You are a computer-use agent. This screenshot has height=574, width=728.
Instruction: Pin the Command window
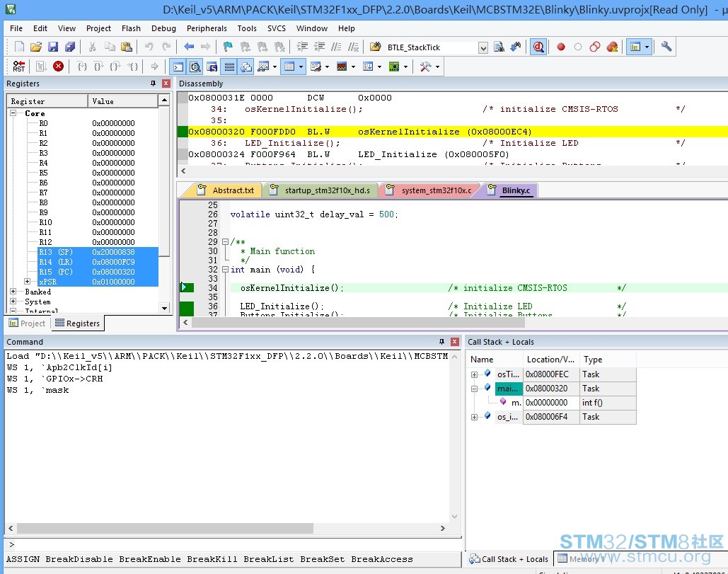click(441, 341)
